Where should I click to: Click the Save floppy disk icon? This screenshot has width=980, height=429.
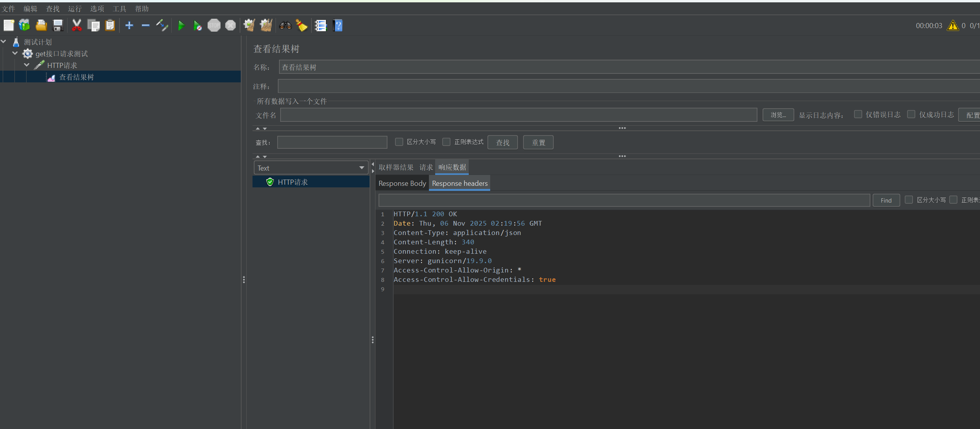[58, 26]
